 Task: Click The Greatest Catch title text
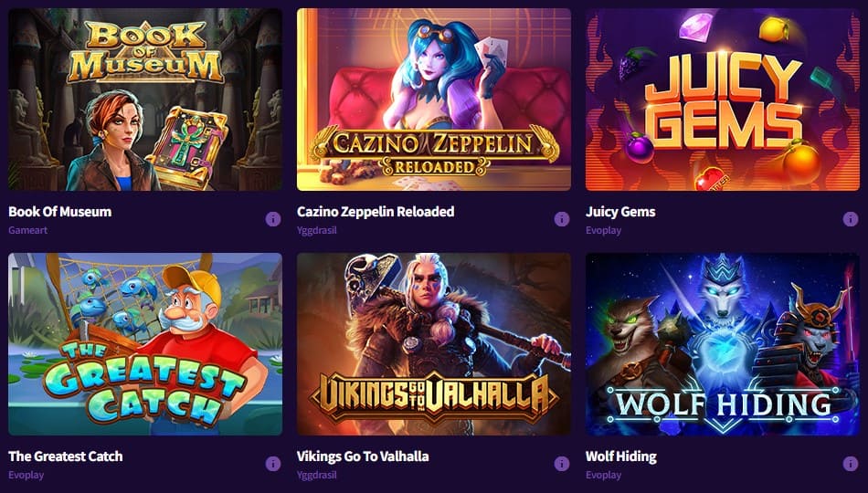click(65, 456)
